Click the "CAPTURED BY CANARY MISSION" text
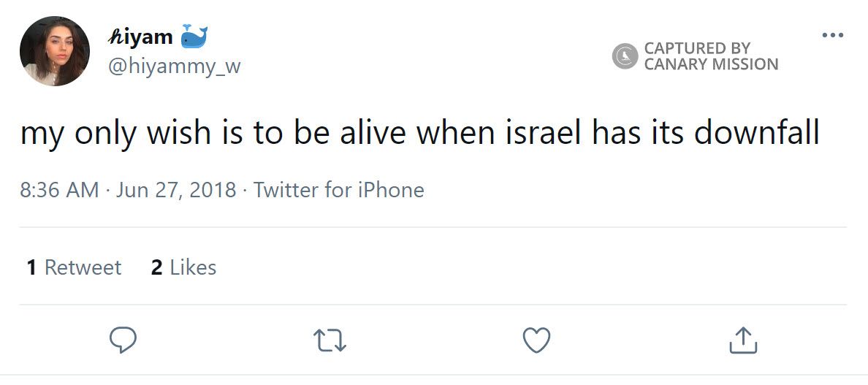Screen dimensions: 868x385 click(x=710, y=56)
